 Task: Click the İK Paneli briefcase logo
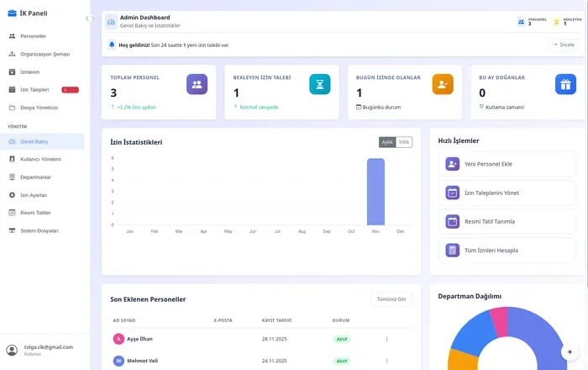pos(12,13)
